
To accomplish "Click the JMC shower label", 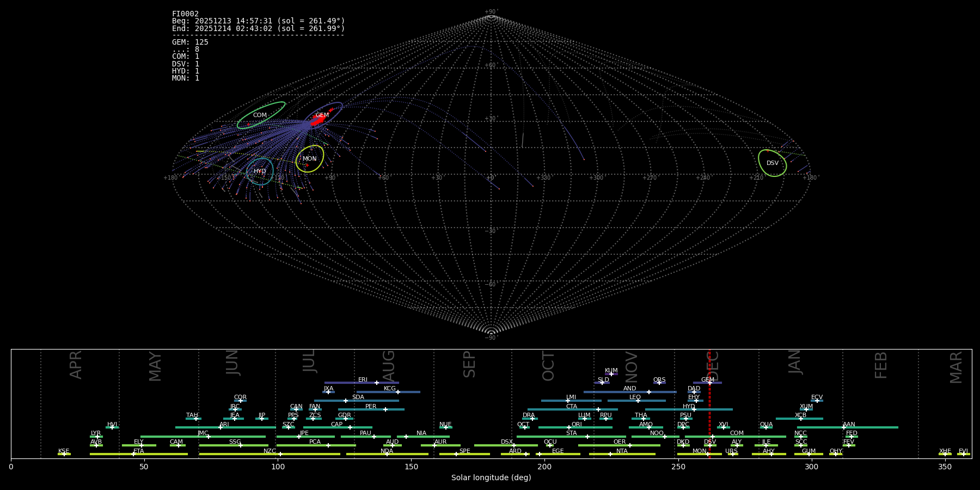I will pyautogui.click(x=203, y=433).
